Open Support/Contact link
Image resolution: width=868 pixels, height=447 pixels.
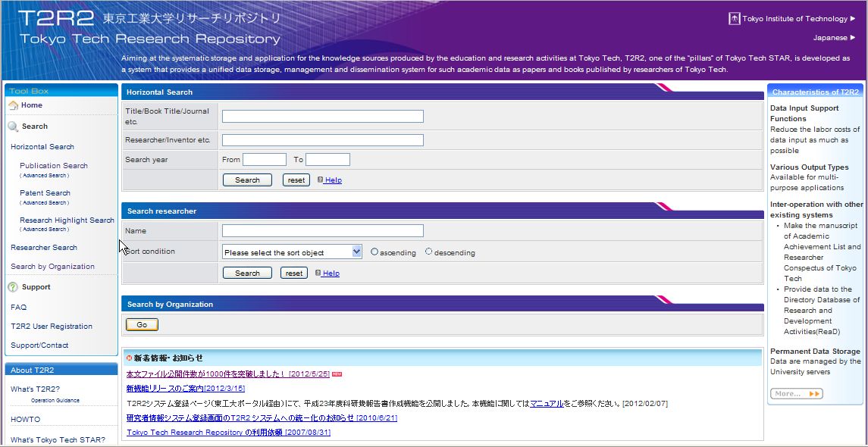tap(39, 345)
